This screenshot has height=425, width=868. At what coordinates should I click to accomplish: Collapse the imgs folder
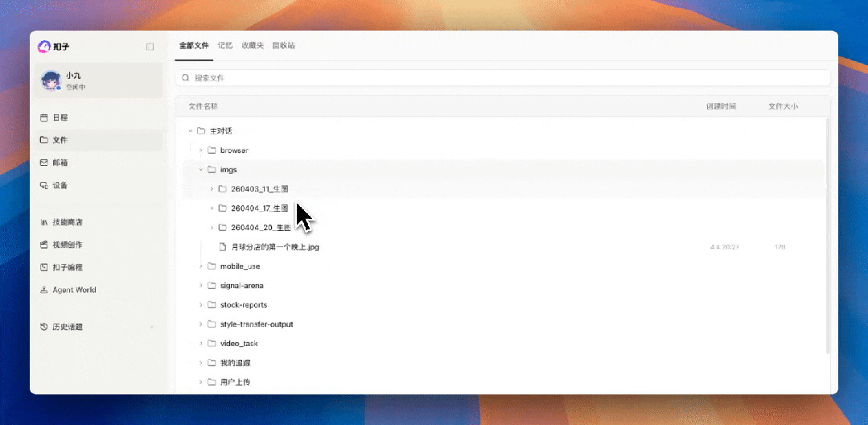(201, 170)
